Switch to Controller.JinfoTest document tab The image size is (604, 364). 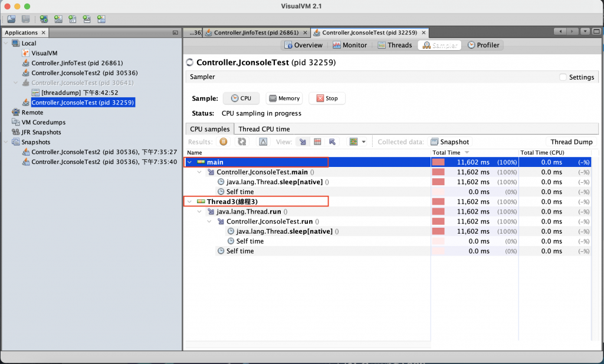[x=256, y=32]
